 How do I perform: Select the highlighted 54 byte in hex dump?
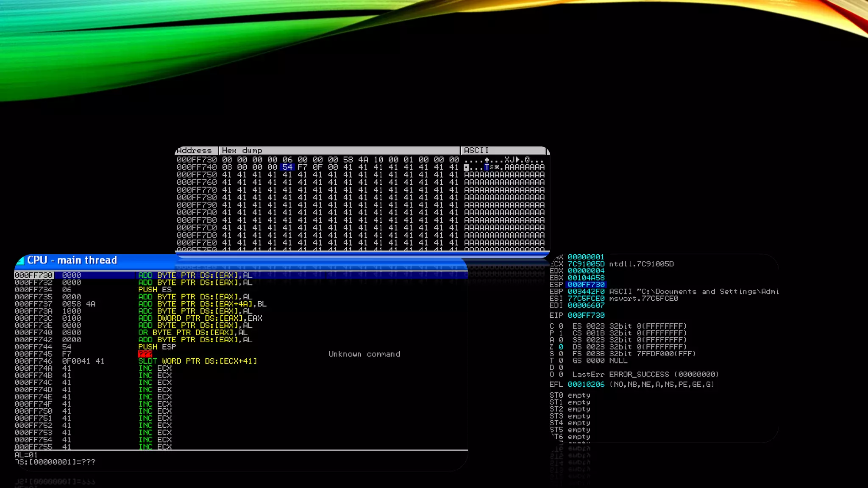287,167
